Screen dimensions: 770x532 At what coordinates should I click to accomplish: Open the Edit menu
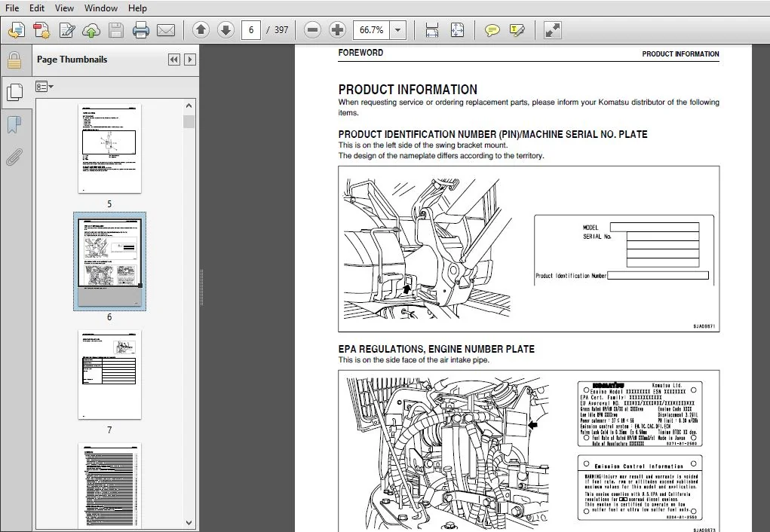[x=37, y=8]
